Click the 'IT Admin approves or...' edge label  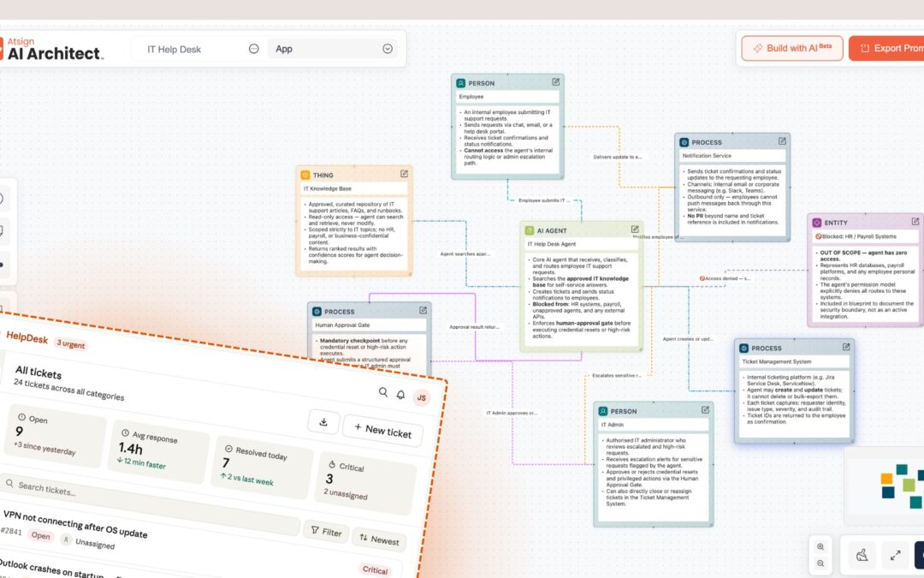click(x=511, y=413)
